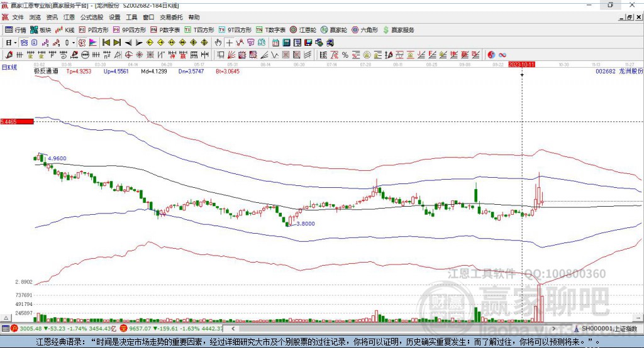This screenshot has width=644, height=348.
Task: Open the 公式选股 menu
Action: [x=92, y=17]
